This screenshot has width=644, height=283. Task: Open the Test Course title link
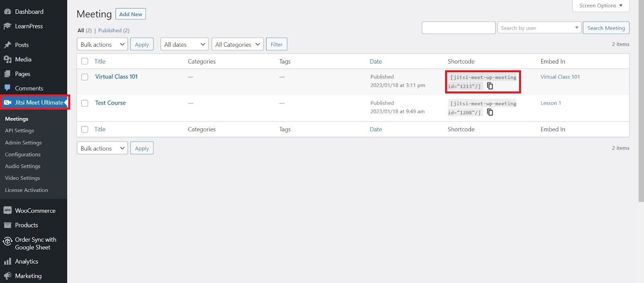[x=110, y=103]
